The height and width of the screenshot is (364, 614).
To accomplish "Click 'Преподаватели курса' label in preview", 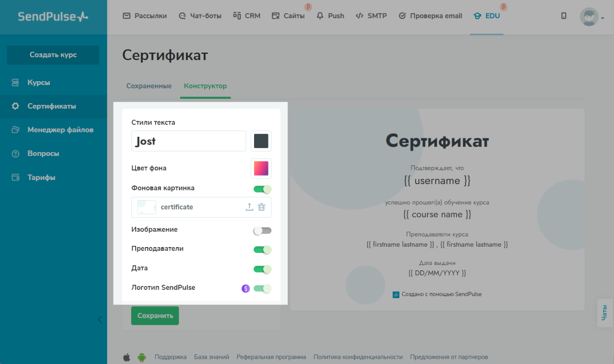I will tap(437, 234).
